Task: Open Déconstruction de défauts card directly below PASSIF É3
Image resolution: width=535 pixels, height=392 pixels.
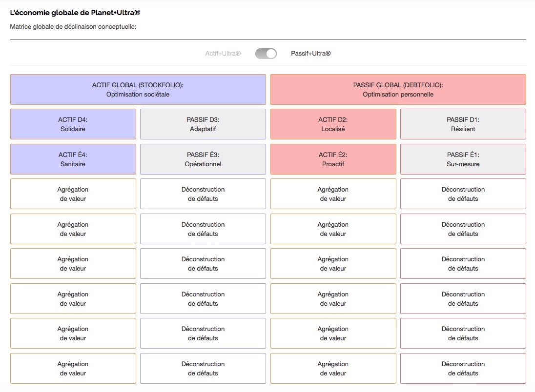Action: click(203, 194)
